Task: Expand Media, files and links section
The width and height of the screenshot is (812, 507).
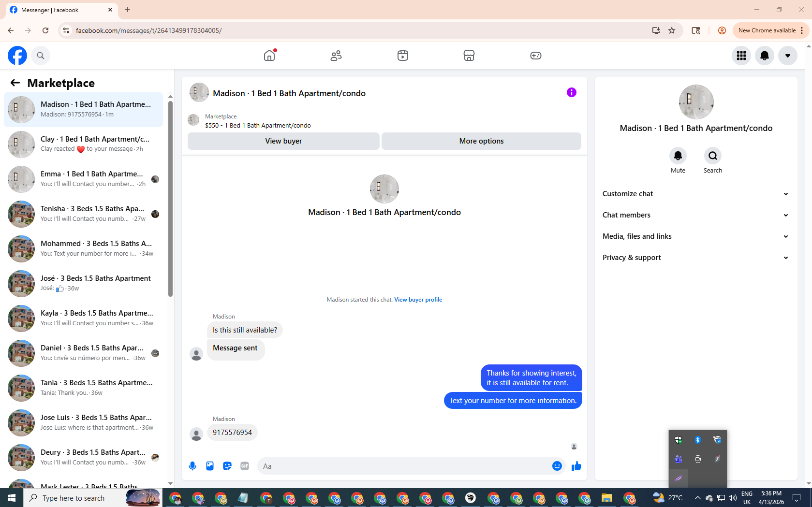Action: tap(696, 236)
